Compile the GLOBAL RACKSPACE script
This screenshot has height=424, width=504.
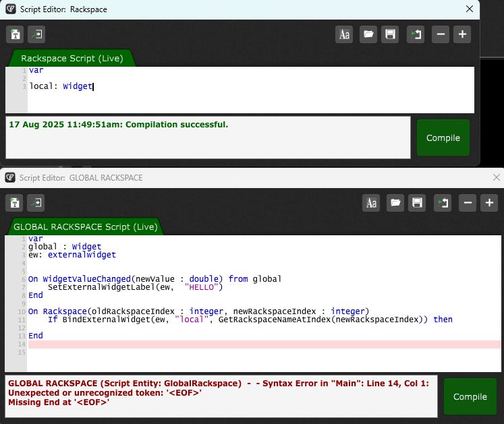coord(470,396)
